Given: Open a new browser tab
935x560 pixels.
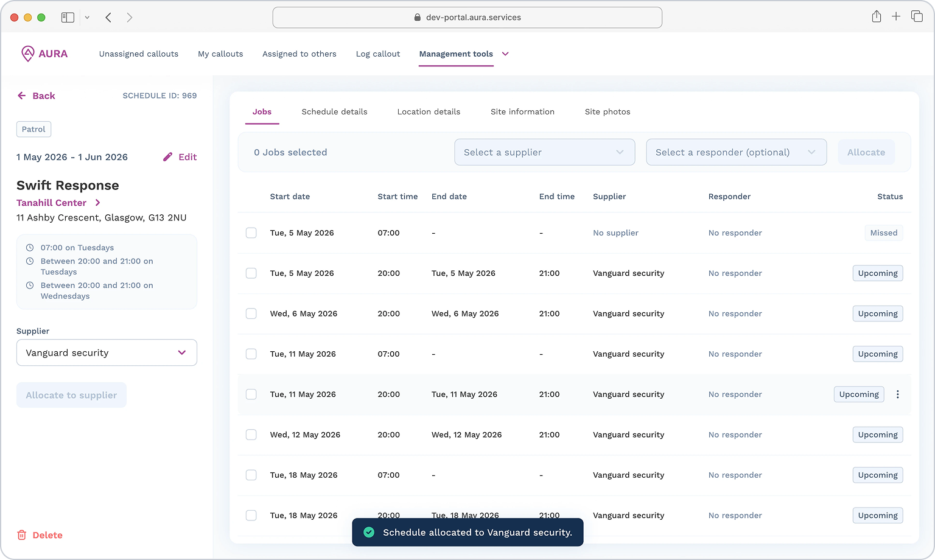Looking at the screenshot, I should (896, 16).
